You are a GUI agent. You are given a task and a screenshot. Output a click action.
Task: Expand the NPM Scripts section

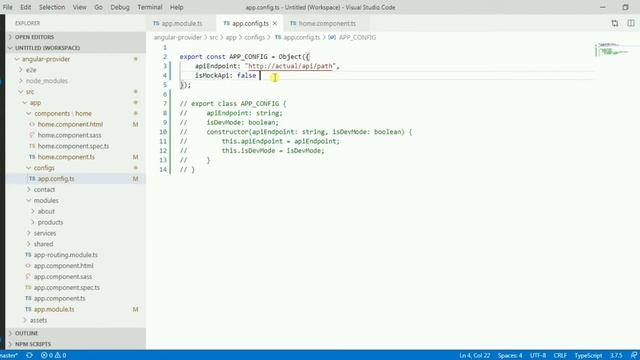76,344
